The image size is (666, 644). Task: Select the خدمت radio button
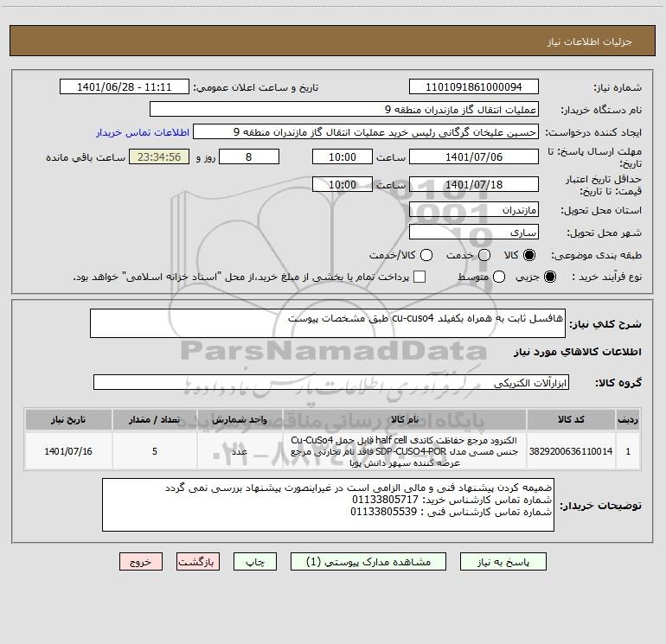[484, 255]
